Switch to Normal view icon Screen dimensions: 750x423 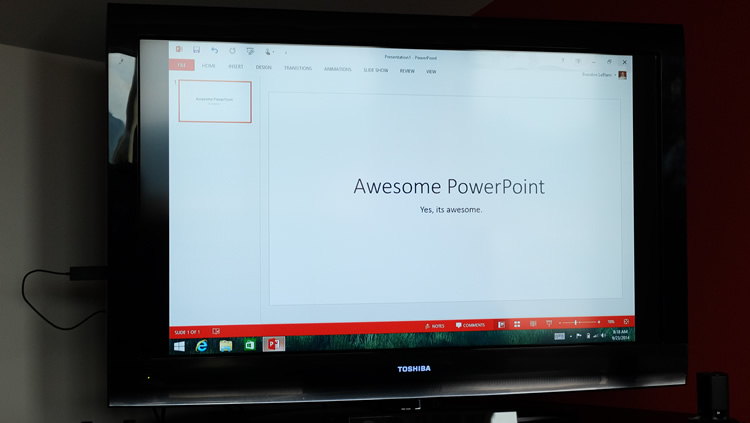click(501, 325)
